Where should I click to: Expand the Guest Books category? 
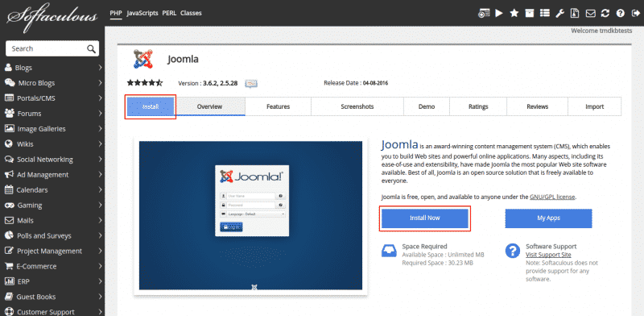tap(52, 297)
